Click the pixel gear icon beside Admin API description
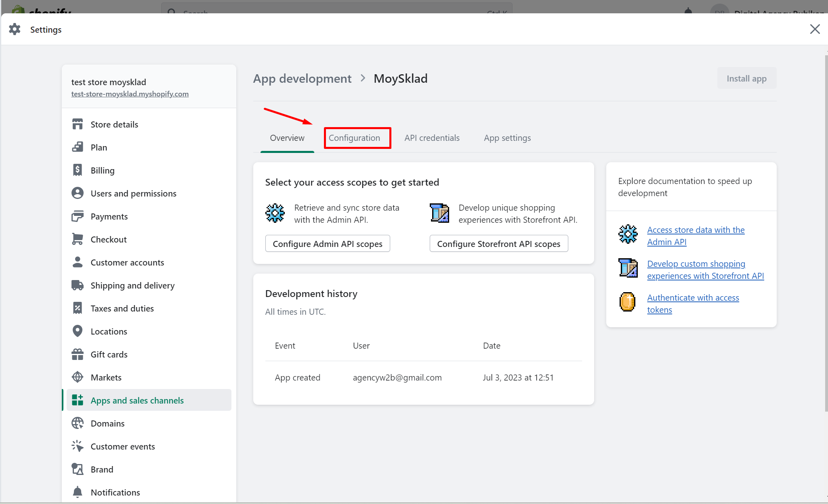The image size is (828, 504). point(275,213)
